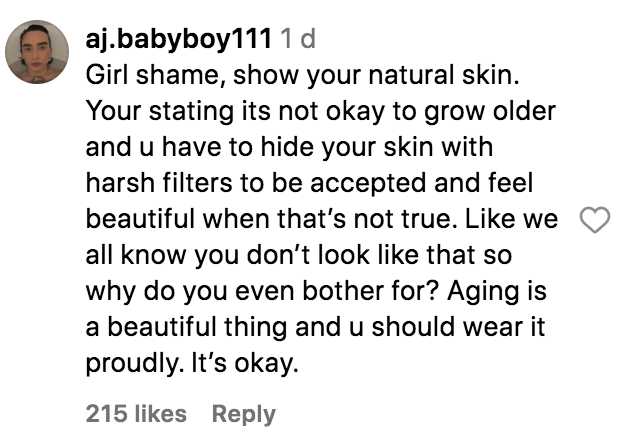Image resolution: width=630 pixels, height=448 pixels.
Task: Click the aj.babyboy111 username
Action: point(178,39)
